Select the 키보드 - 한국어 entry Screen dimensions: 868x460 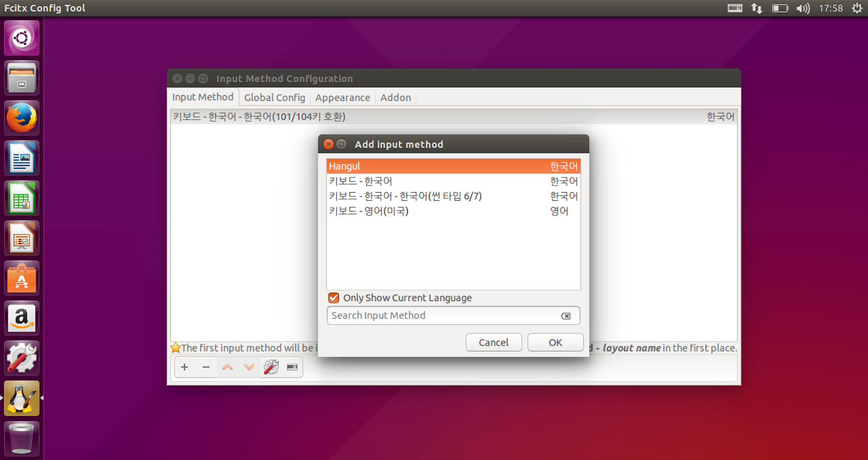coord(454,181)
